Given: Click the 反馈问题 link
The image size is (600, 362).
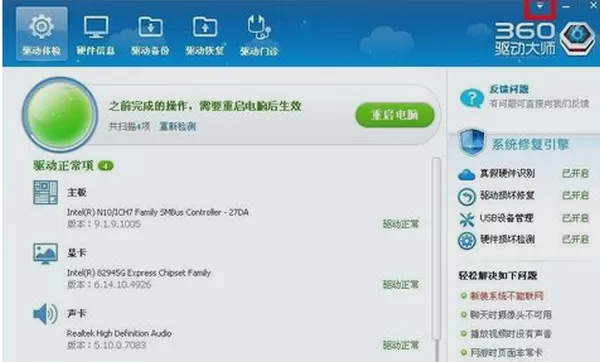Looking at the screenshot, I should pos(509,90).
